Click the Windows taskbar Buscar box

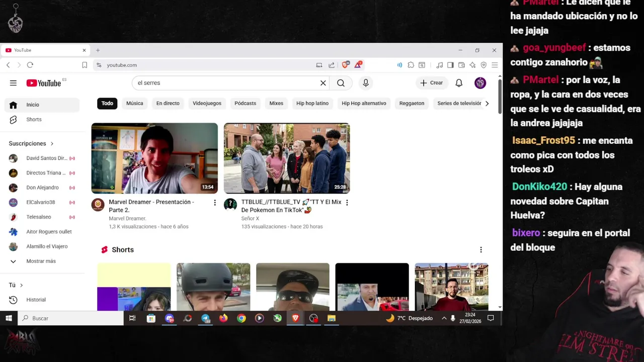(71, 318)
